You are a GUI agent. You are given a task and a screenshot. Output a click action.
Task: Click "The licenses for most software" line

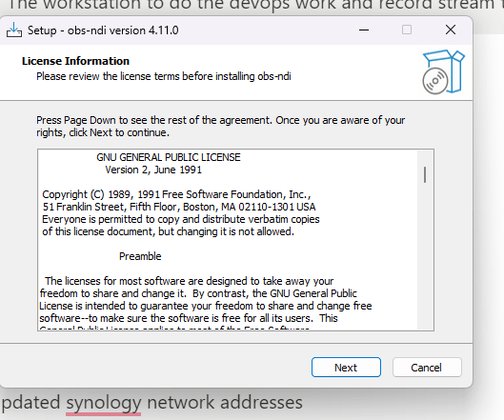tap(189, 281)
